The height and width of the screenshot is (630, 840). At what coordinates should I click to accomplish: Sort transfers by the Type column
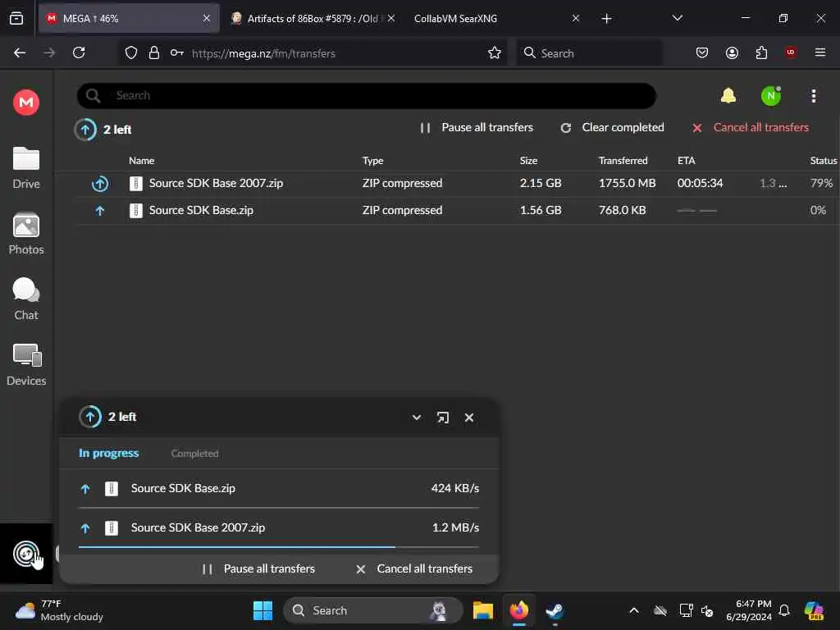tap(373, 160)
